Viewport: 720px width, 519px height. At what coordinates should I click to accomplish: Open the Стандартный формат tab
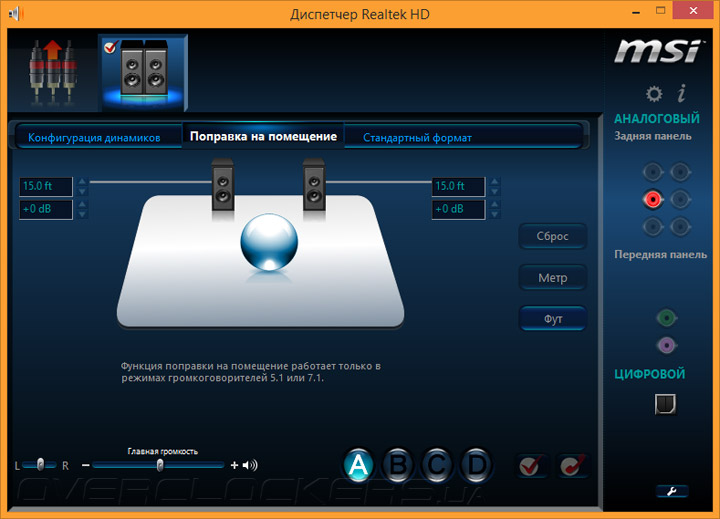coord(417,137)
